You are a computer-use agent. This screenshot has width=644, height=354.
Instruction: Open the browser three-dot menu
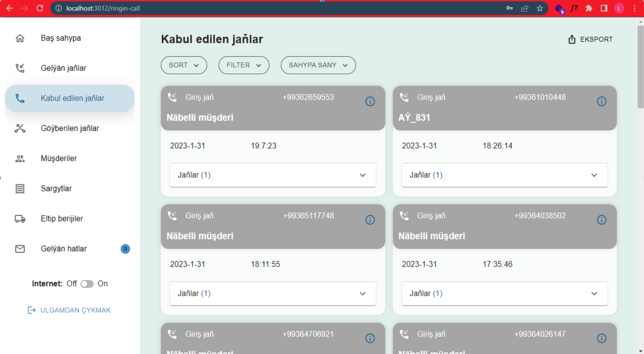coord(635,8)
